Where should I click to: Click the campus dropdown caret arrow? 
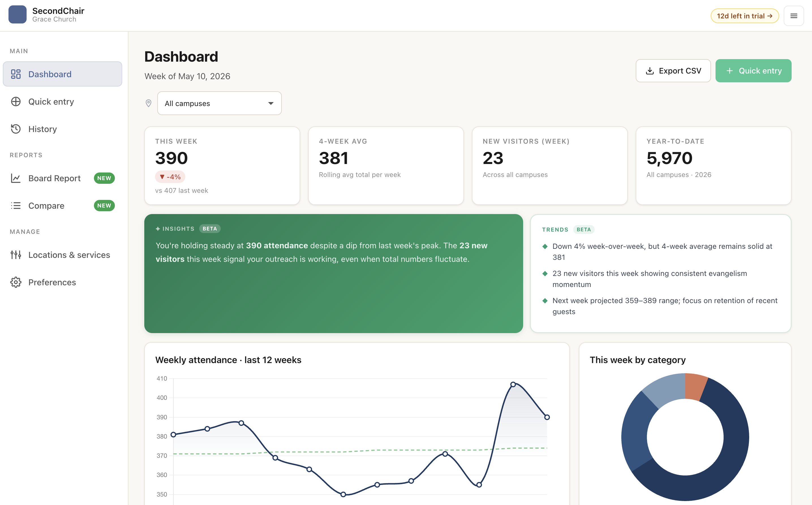tap(271, 103)
